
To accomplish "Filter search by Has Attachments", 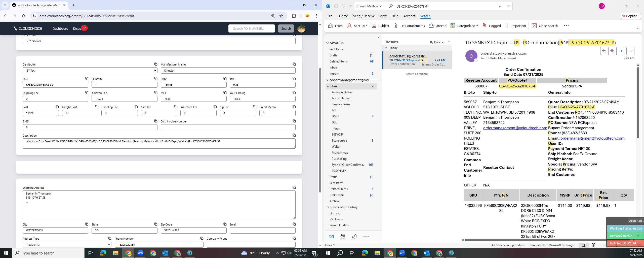I will click(x=409, y=26).
